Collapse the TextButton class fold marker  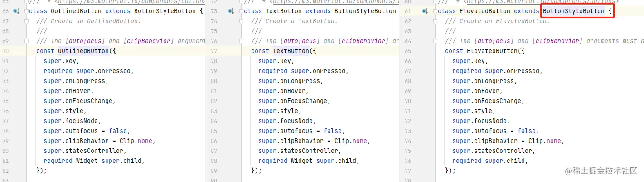coord(241,11)
